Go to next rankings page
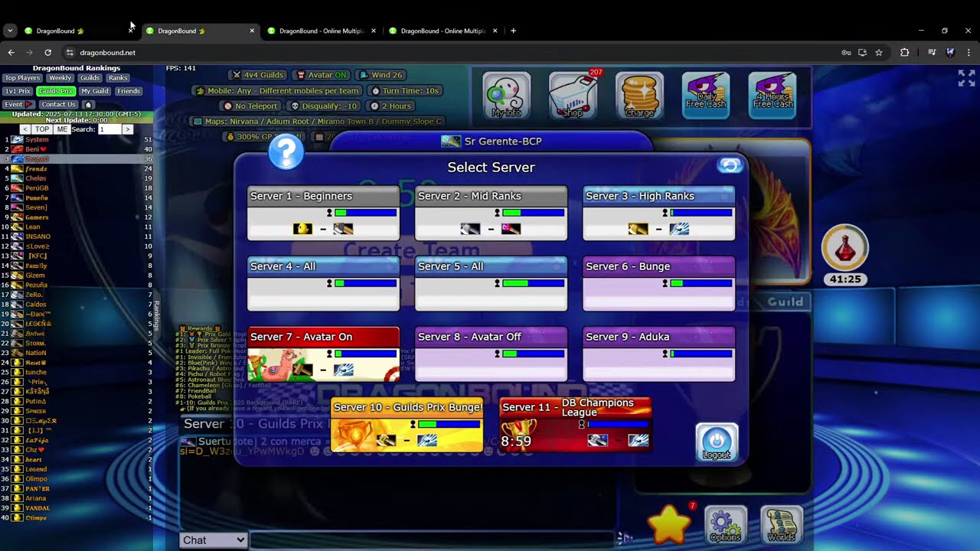The image size is (980, 551). click(127, 129)
